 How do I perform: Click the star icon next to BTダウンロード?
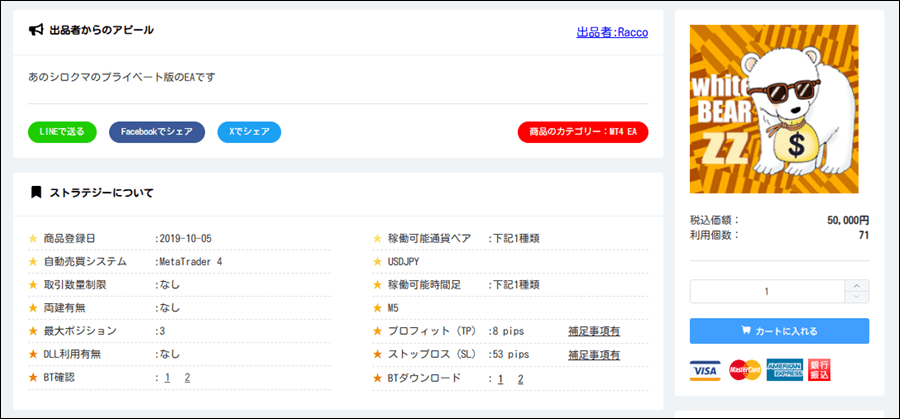(x=377, y=378)
